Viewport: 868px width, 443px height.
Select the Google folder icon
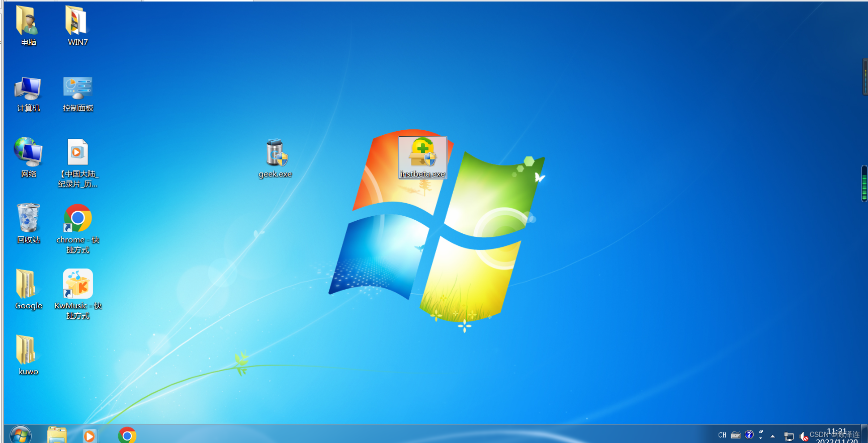pos(26,284)
